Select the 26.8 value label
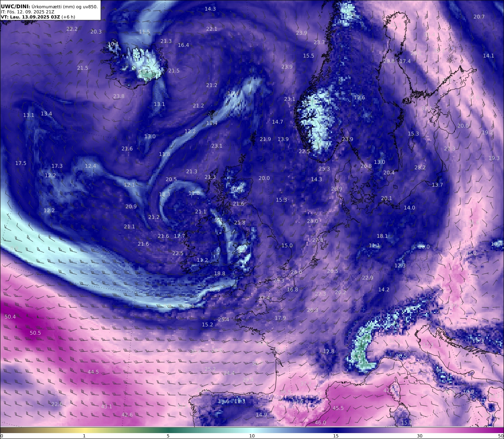 coord(366,166)
